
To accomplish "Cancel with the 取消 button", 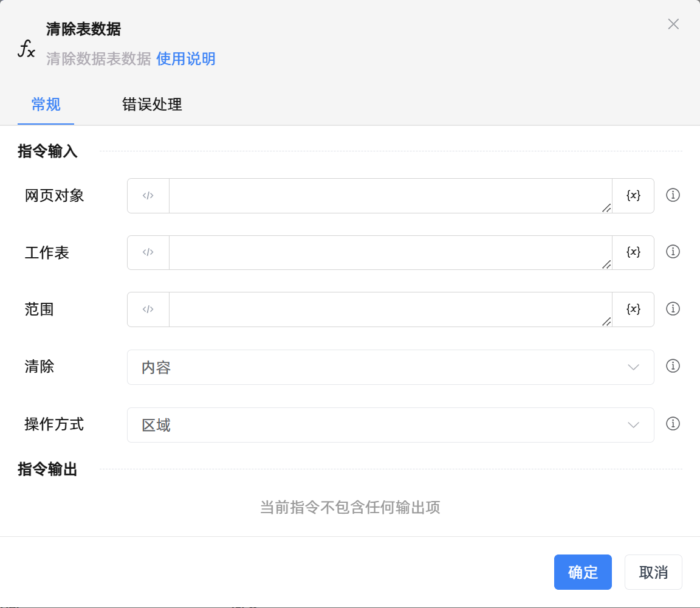I will pos(653,572).
